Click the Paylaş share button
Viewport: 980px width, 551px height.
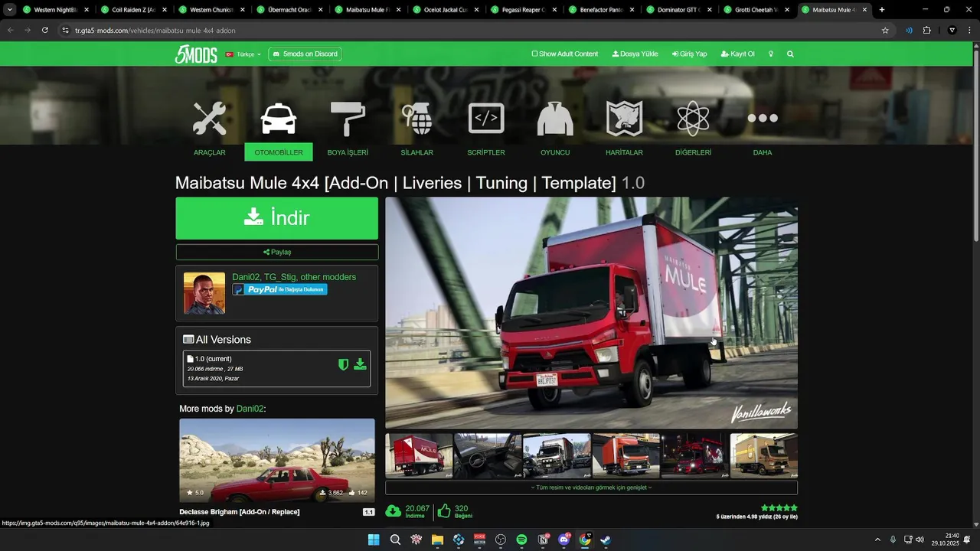[x=276, y=252]
